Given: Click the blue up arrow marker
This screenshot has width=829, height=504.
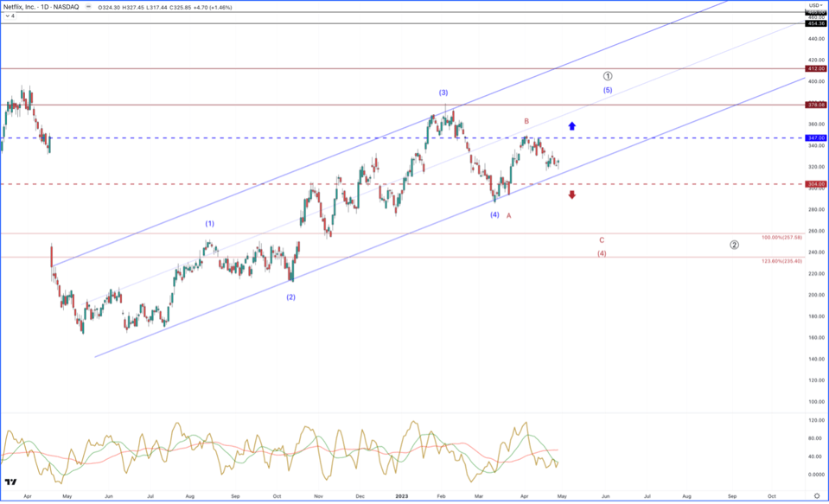Looking at the screenshot, I should [571, 126].
